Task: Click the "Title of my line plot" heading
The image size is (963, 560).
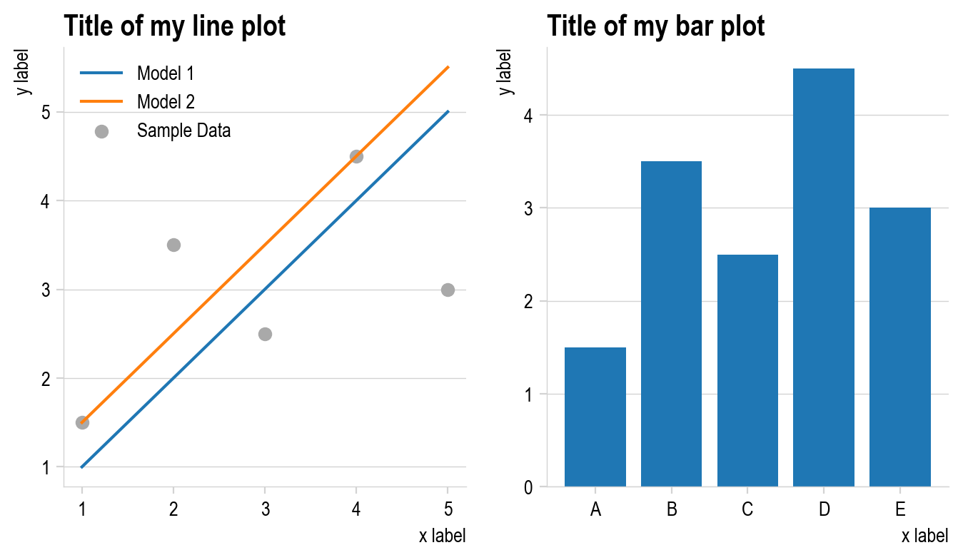Action: [175, 26]
